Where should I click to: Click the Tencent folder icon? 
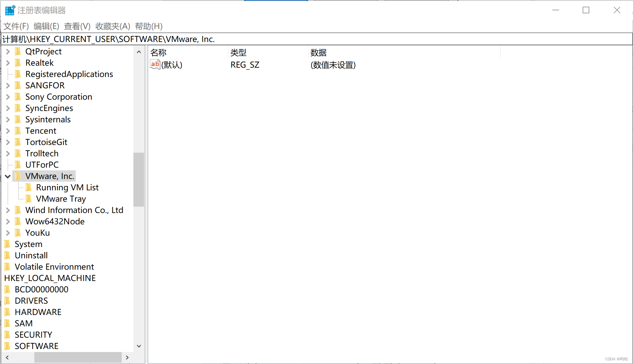click(x=18, y=131)
